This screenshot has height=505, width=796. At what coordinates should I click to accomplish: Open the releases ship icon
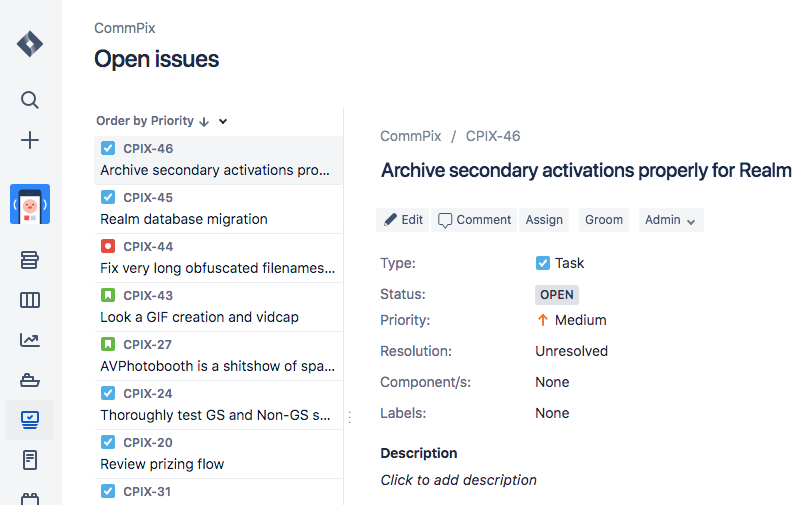[30, 380]
